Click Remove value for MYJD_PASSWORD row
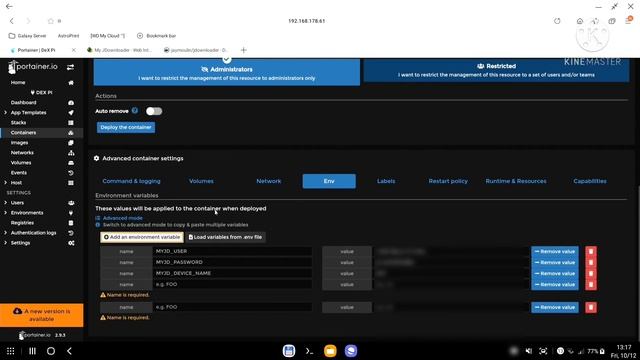The image size is (640, 360). point(555,262)
